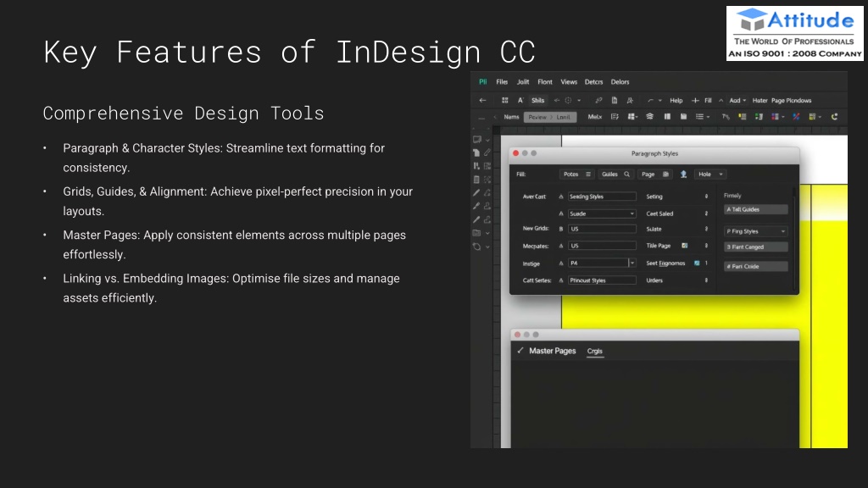This screenshot has height=488, width=868.
Task: Click the back arrow icon in the toolbar
Action: (x=482, y=101)
